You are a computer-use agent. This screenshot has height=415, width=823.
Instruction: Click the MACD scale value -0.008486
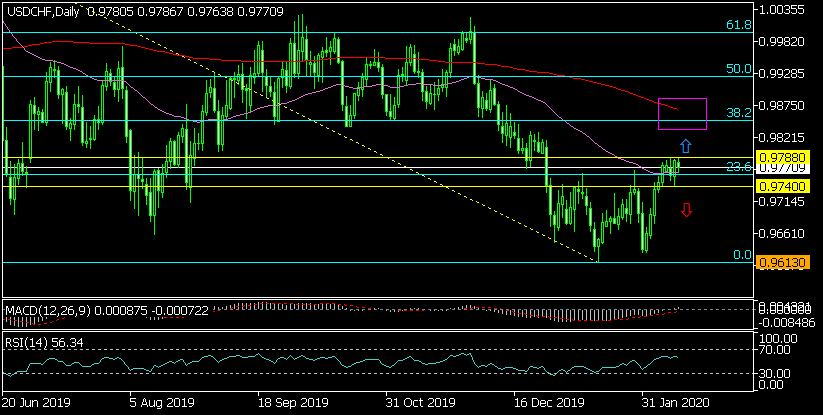point(785,322)
